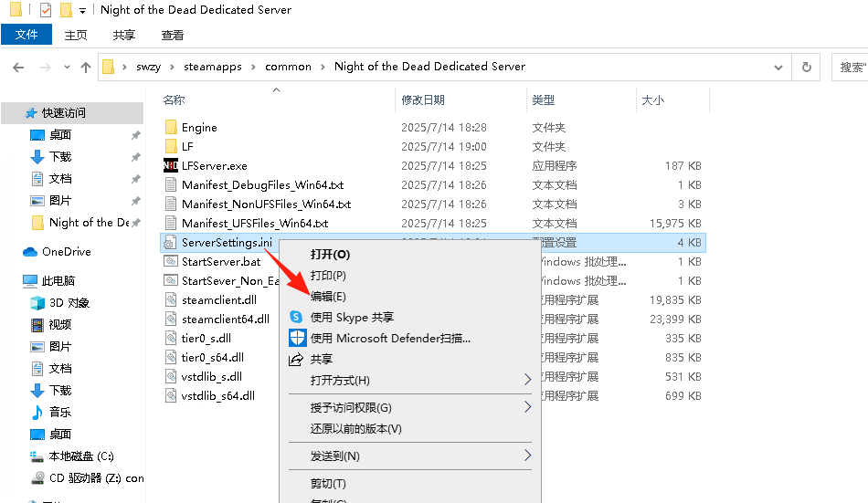Switch to the 查看 ribbon tab
Viewport: 868px width, 503px height.
pos(172,35)
